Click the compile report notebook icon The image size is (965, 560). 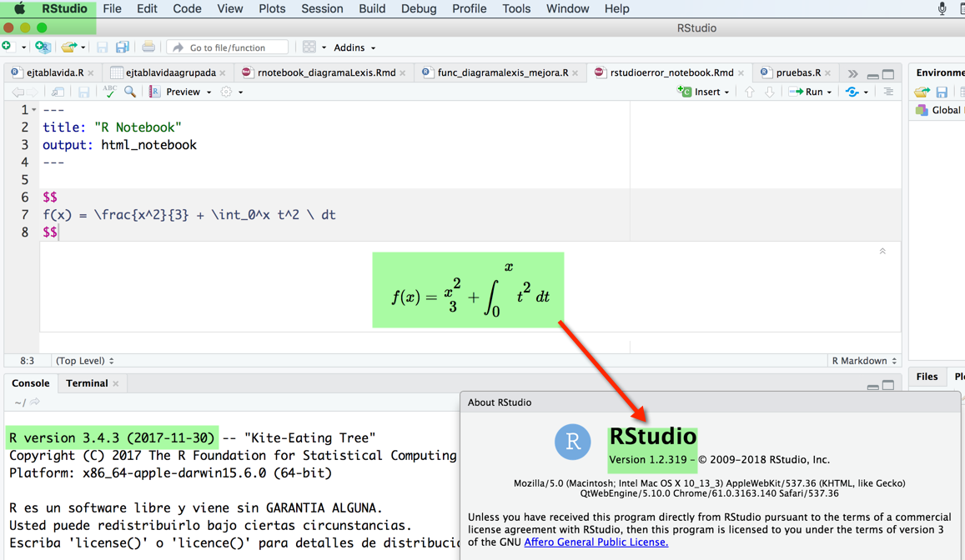(x=153, y=92)
